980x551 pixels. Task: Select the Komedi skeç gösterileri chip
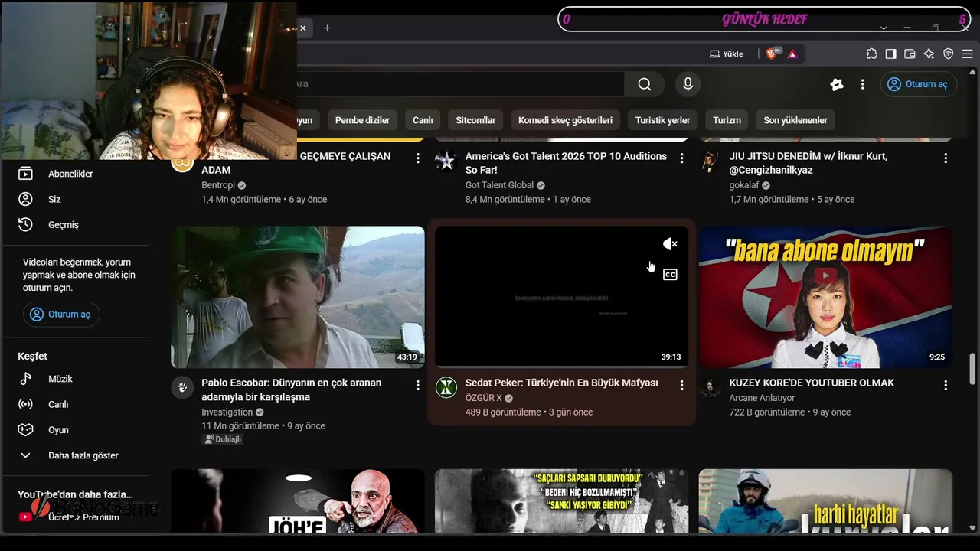pos(565,120)
